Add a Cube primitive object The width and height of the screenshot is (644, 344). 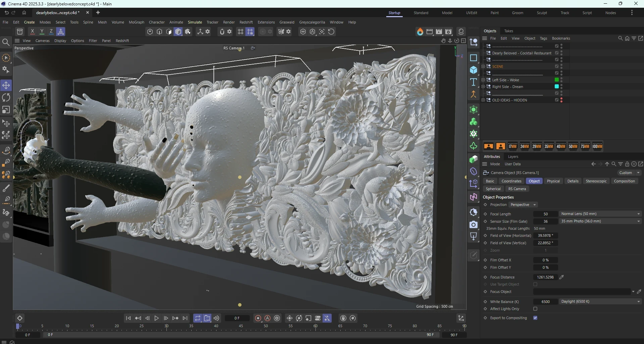pos(474,70)
